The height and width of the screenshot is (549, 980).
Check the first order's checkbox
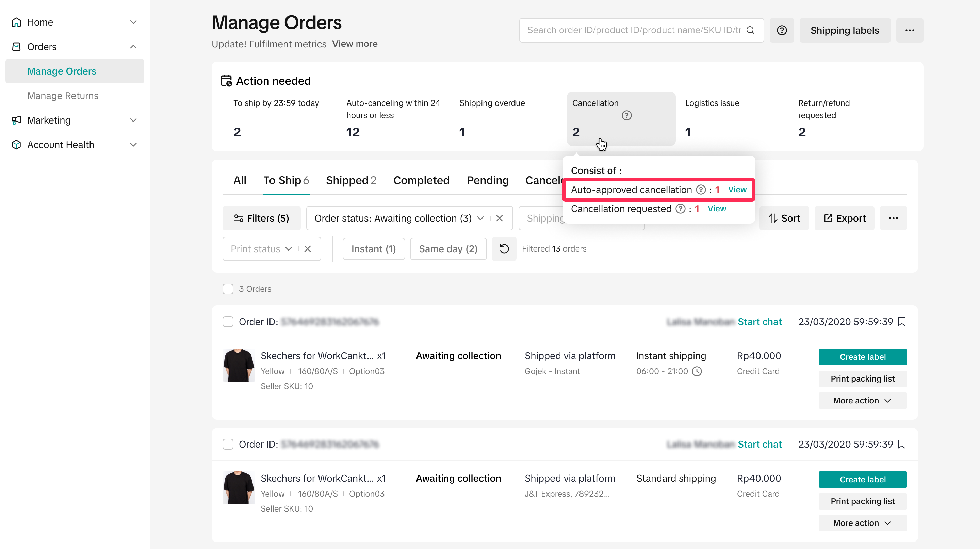(228, 322)
